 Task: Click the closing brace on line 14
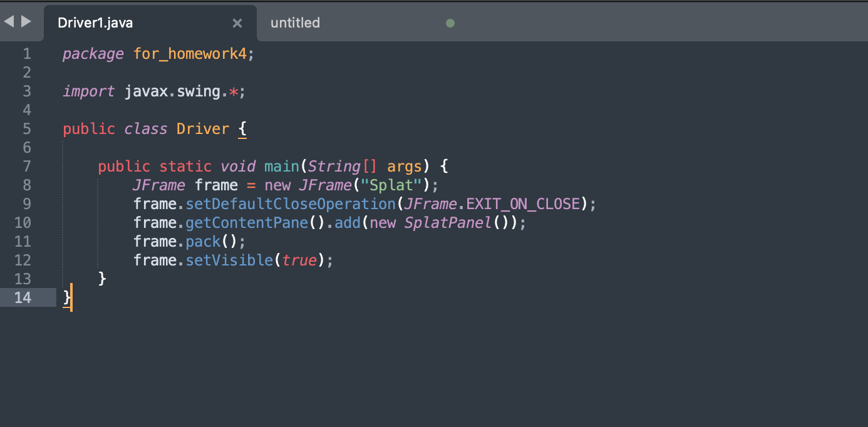point(66,297)
